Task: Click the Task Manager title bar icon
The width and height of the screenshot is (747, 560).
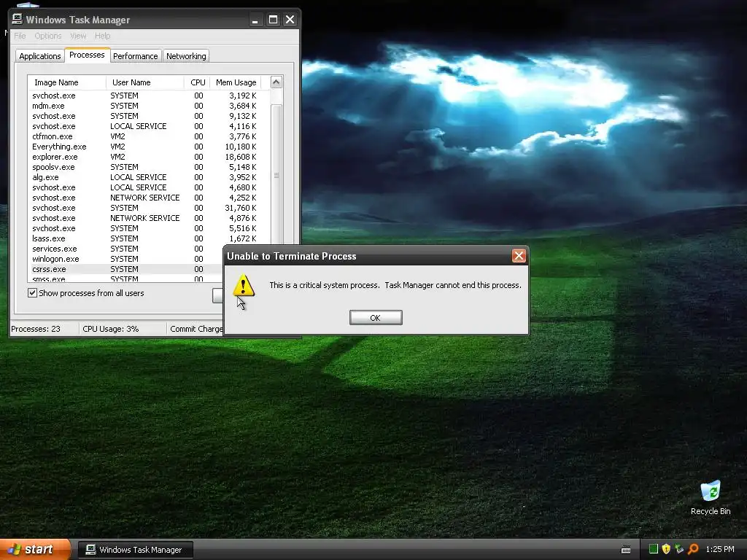Action: 18,19
